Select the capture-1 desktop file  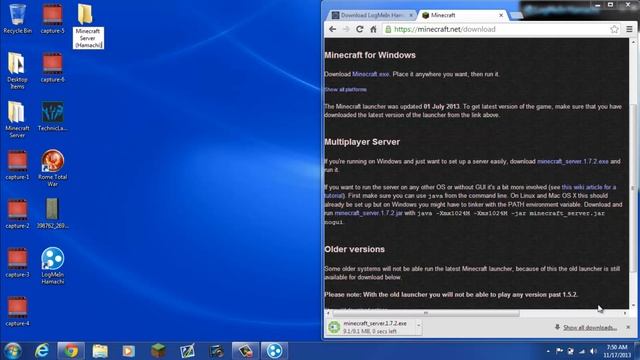point(17,165)
